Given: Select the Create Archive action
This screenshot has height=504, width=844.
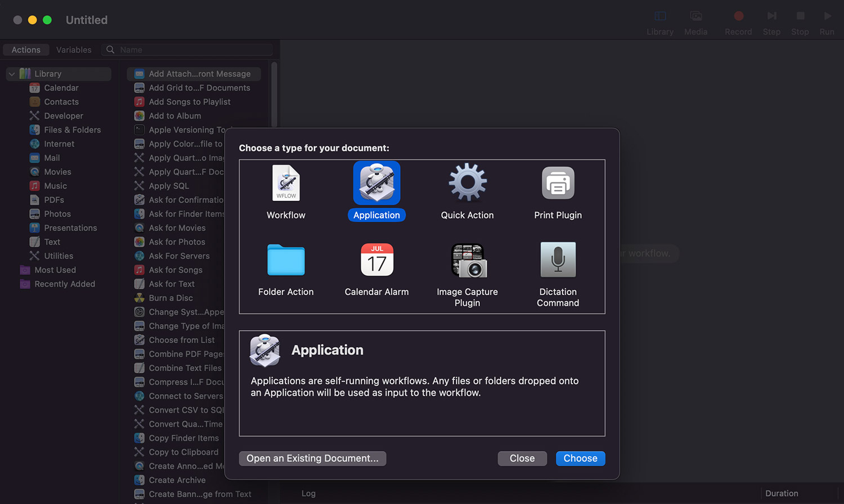Looking at the screenshot, I should coord(177,480).
